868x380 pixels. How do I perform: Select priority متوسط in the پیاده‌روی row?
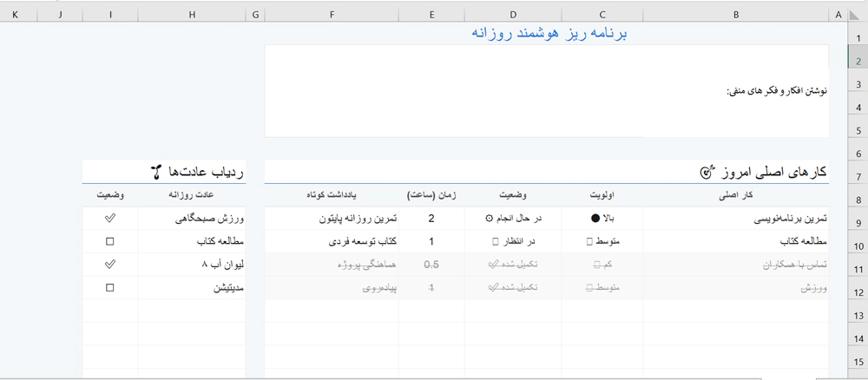(602, 288)
